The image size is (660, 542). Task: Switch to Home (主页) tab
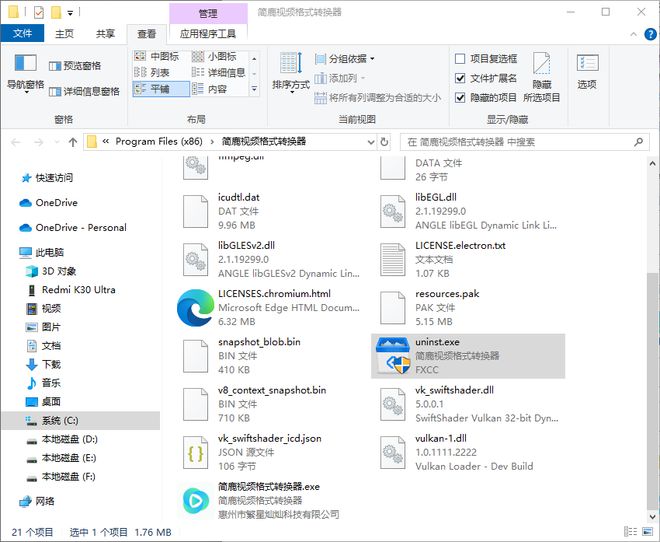[x=64, y=34]
